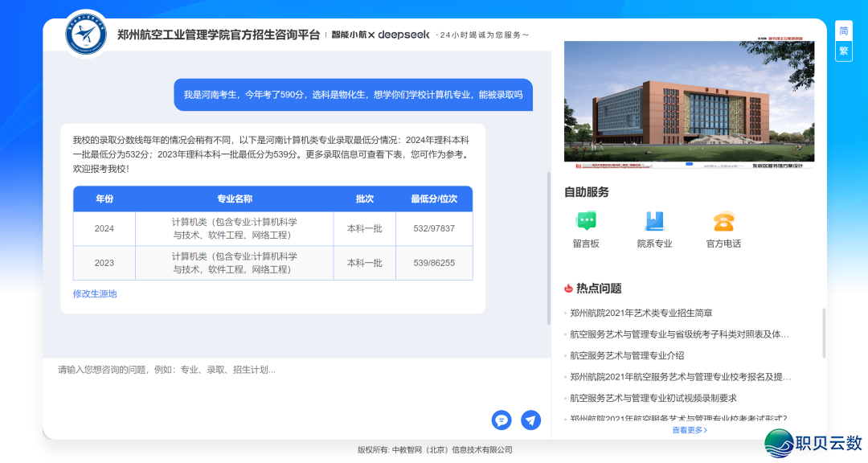
Task: Click the campus image carousel indicator dot
Action: coord(689,164)
